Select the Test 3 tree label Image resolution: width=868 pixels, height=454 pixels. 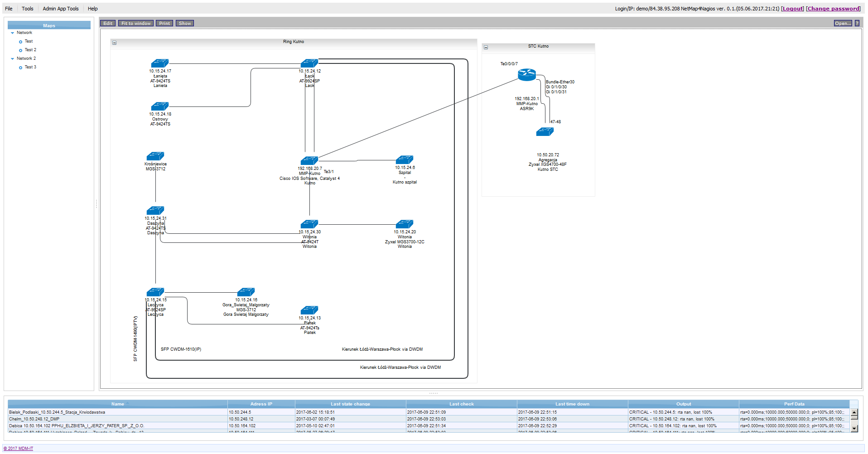click(30, 67)
